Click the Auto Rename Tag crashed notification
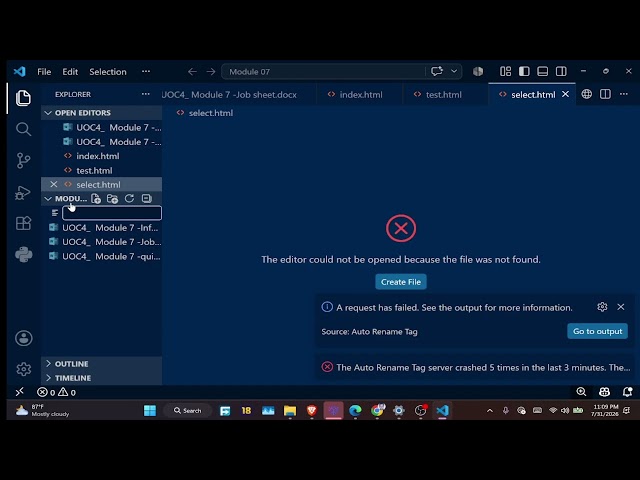The image size is (640, 480). coord(476,367)
